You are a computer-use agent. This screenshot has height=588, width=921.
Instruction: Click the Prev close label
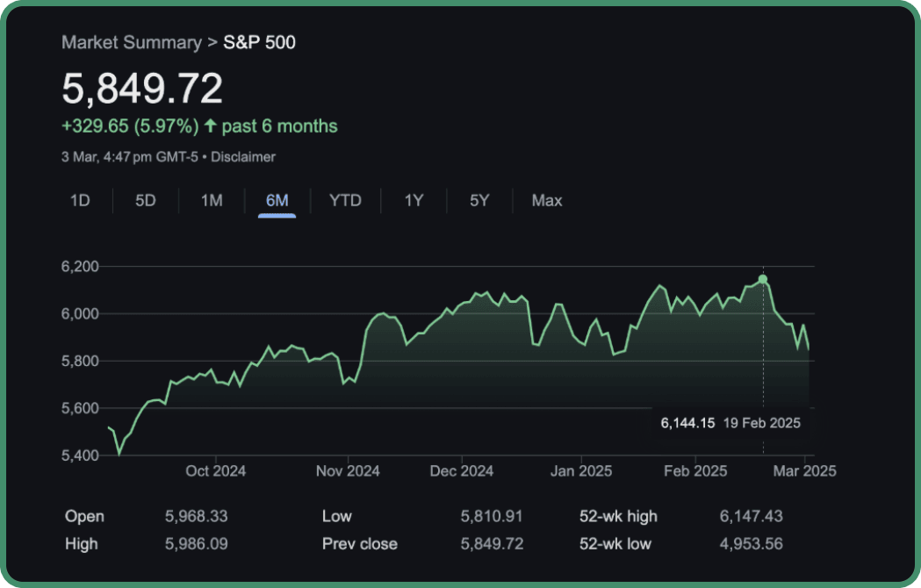pos(359,544)
